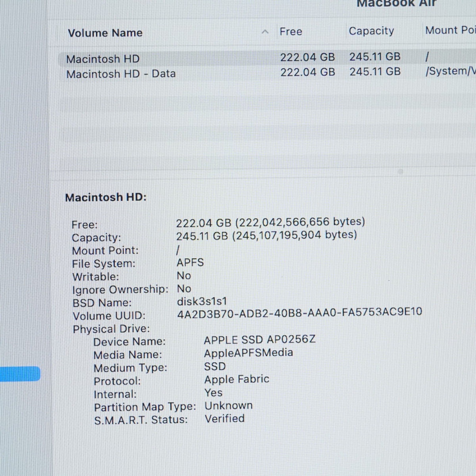Click the sort ascending arrow in header

[265, 32]
